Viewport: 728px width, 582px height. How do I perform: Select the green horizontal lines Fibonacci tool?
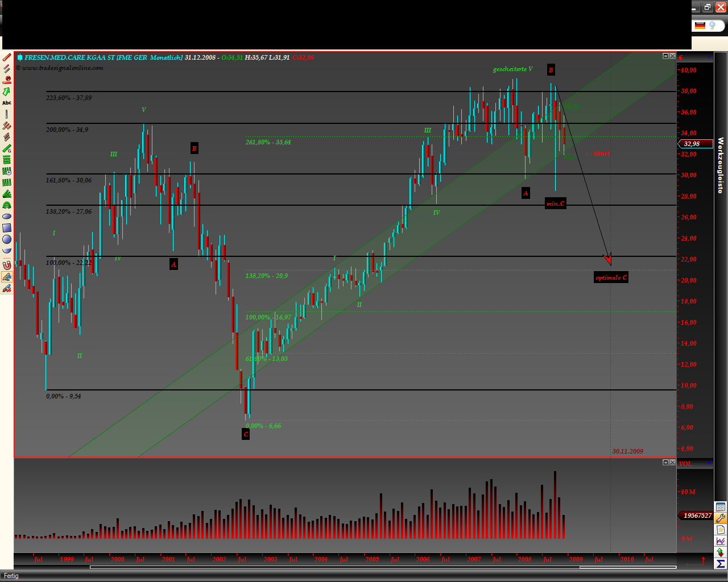(x=7, y=160)
